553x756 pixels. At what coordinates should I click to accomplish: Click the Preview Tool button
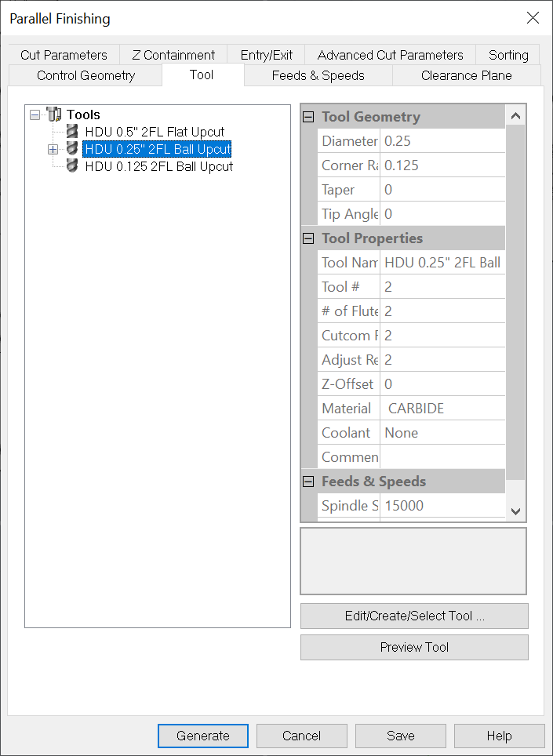tap(414, 647)
